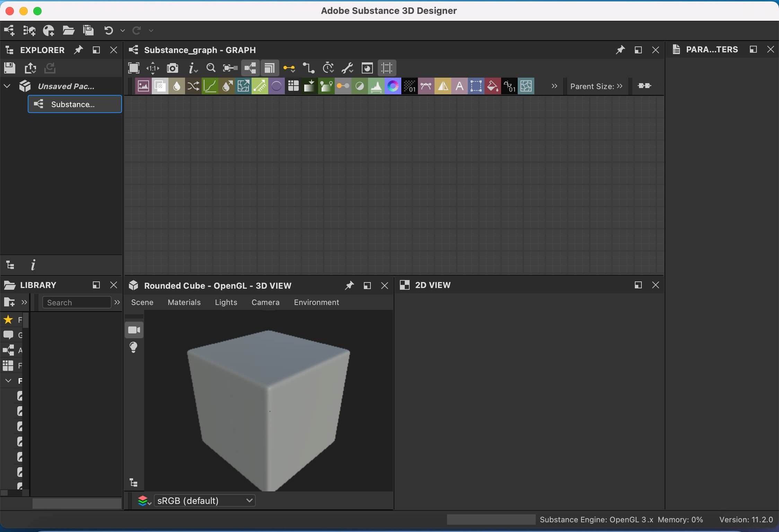Screen dimensions: 779x532
Task: Add an HSL node with color wheel icon
Action: [x=393, y=86]
